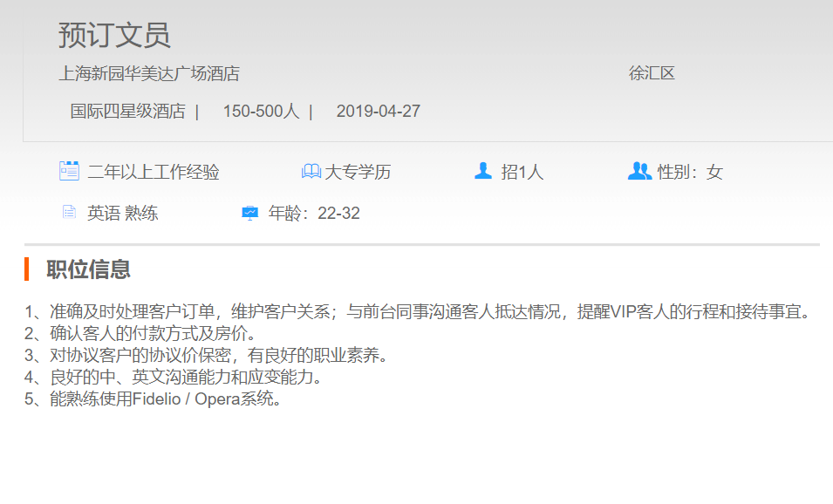Click the 大专学历 education requirement
Image resolution: width=833 pixels, height=504 pixels.
point(358,173)
